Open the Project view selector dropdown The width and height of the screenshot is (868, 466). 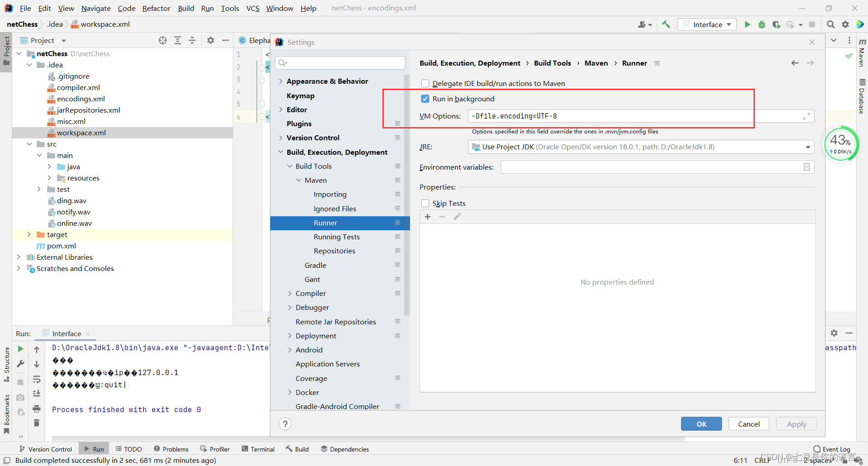pyautogui.click(x=64, y=41)
